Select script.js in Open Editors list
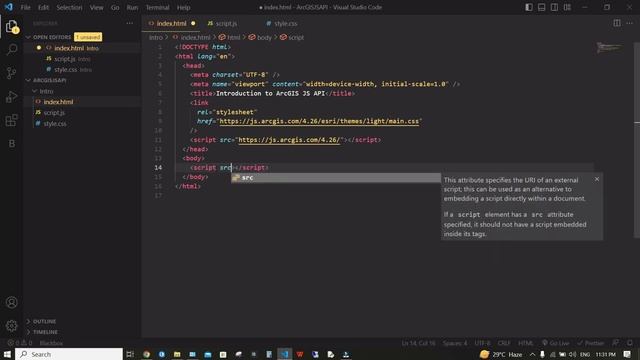This screenshot has height=360, width=640. (x=82, y=59)
